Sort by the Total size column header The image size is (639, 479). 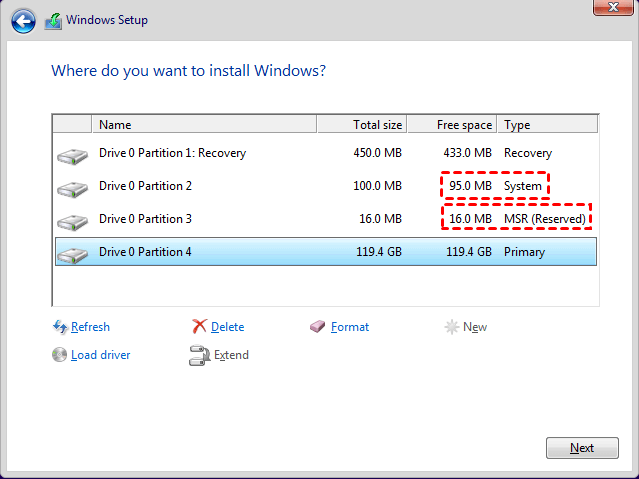point(361,125)
